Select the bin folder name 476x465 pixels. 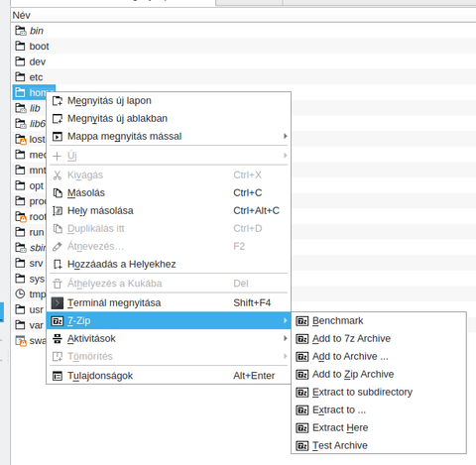37,31
